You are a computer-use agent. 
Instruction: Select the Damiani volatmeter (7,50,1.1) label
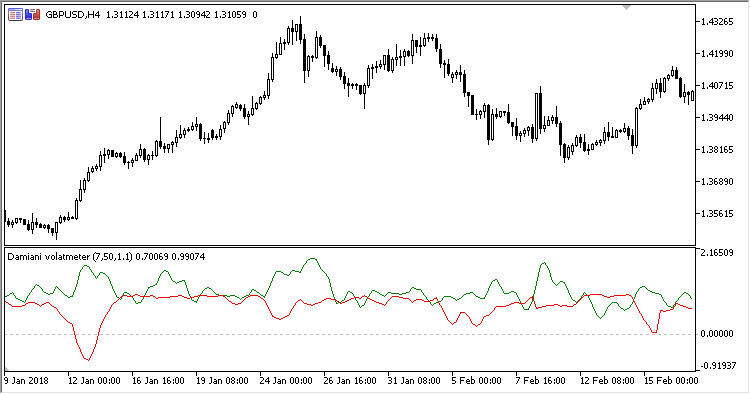click(70, 257)
